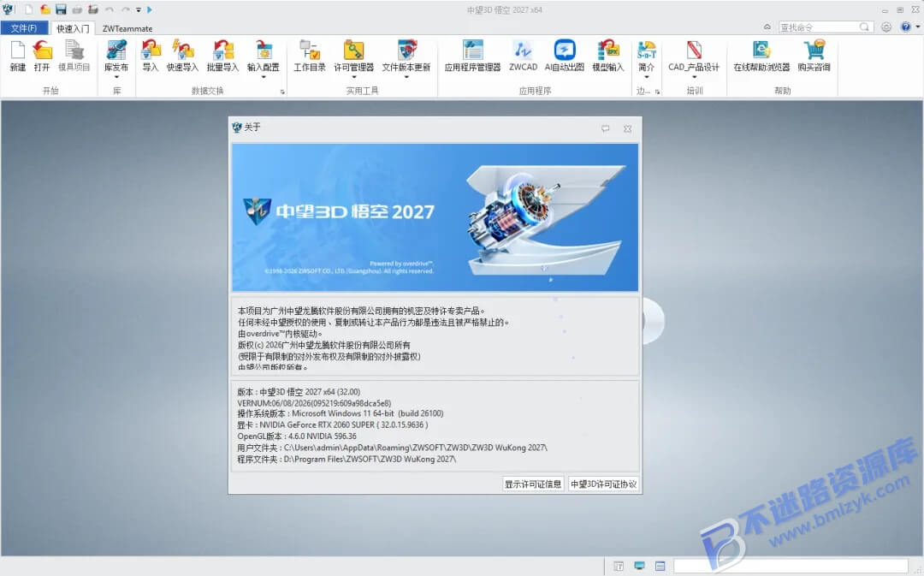924x576 pixels.
Task: Click the 简介 S-n-T introduction icon
Action: (647, 50)
